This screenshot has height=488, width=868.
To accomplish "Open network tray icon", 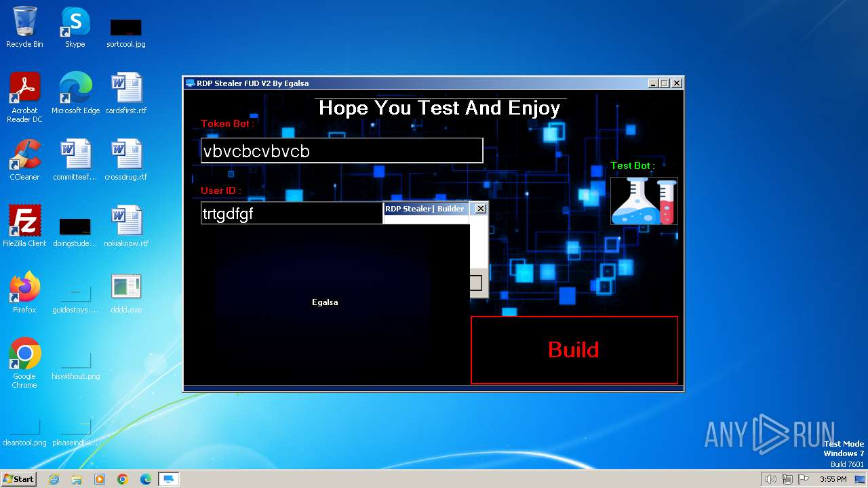I will pyautogui.click(x=787, y=479).
